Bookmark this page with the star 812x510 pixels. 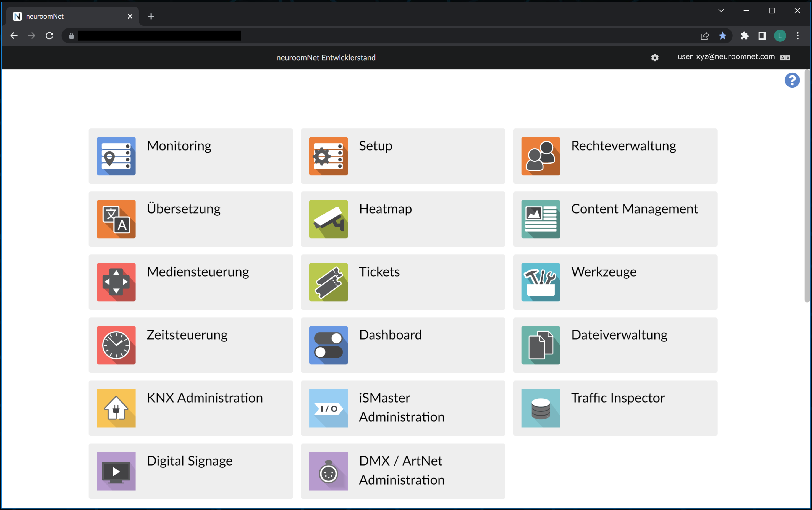click(x=722, y=36)
